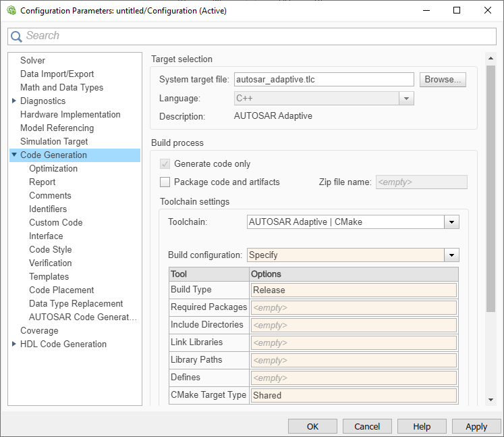Open the Build configuration dropdown
504x437 pixels.
tap(451, 255)
